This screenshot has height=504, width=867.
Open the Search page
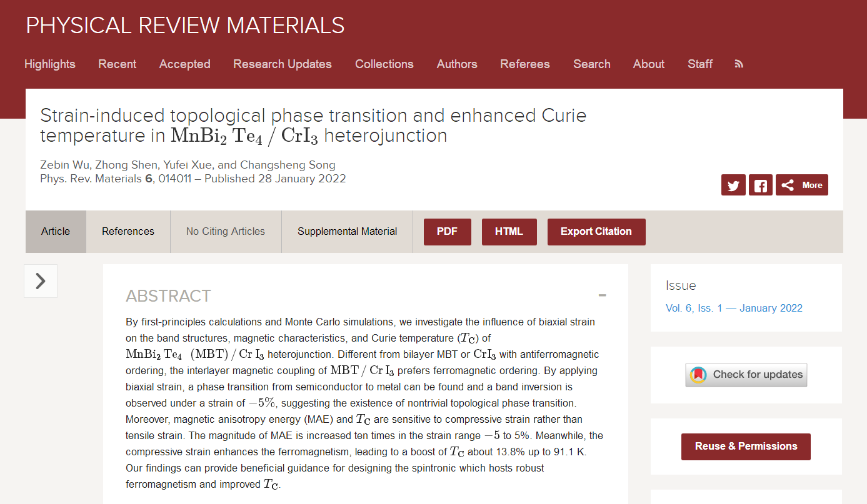tap(591, 64)
